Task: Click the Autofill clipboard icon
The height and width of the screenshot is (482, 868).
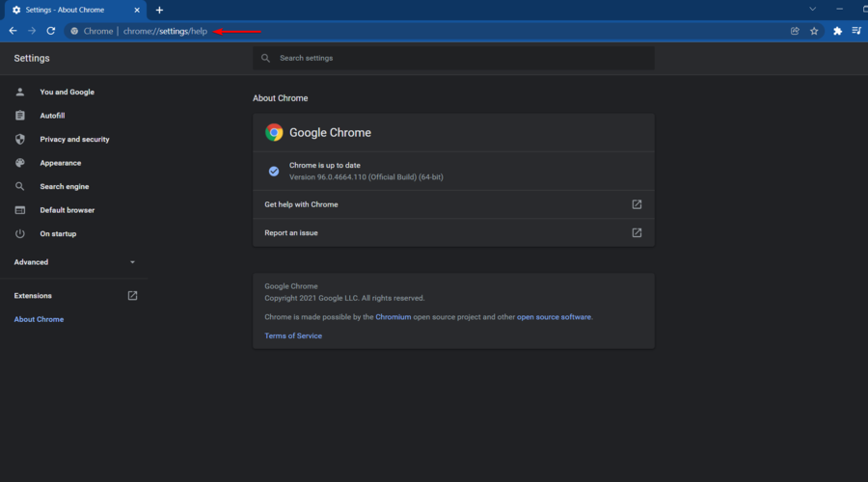Action: (x=20, y=116)
